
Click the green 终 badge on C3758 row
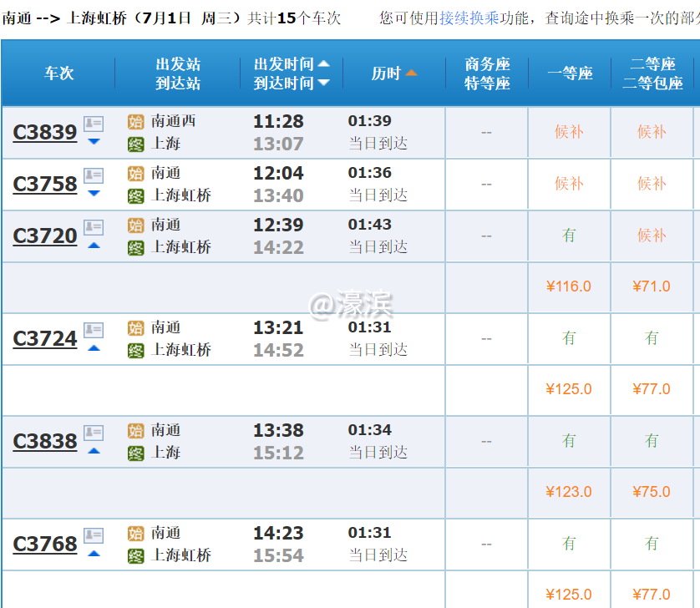point(135,197)
